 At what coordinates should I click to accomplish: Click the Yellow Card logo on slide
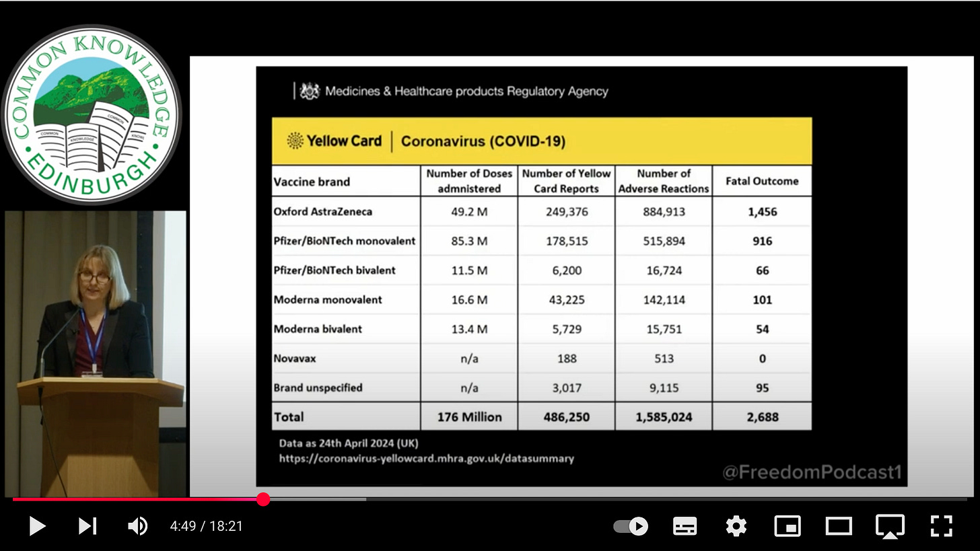(x=334, y=141)
